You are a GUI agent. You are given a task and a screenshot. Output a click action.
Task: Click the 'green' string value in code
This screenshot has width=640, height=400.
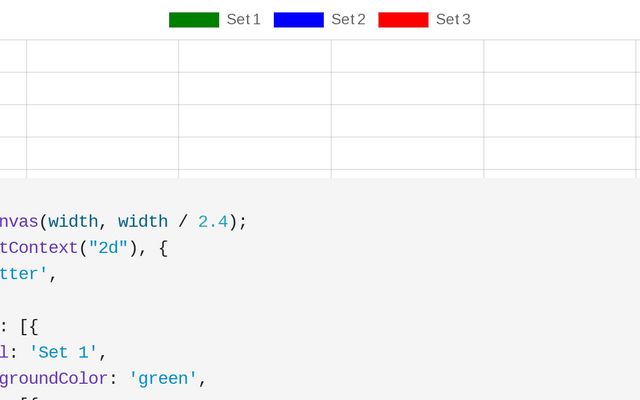pos(163,378)
